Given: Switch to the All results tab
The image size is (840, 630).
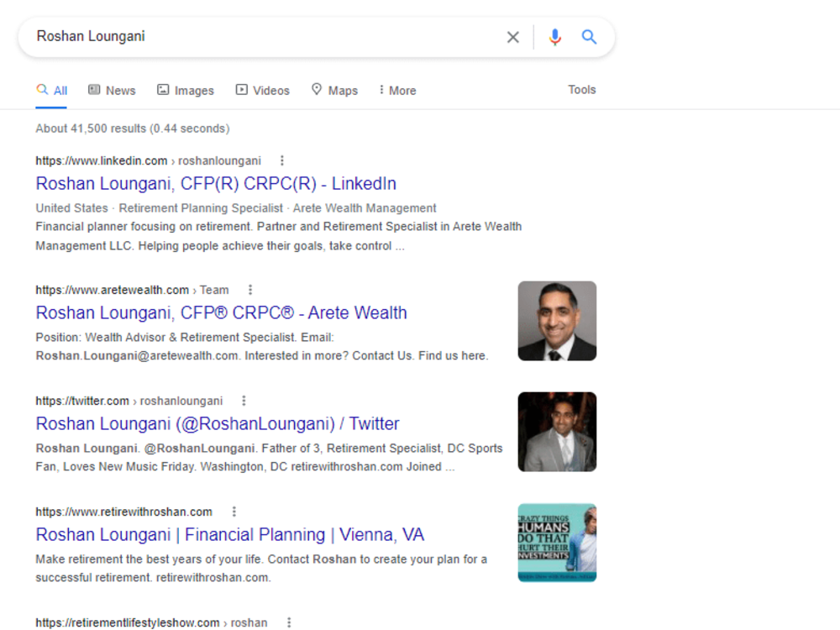Looking at the screenshot, I should click(x=51, y=91).
